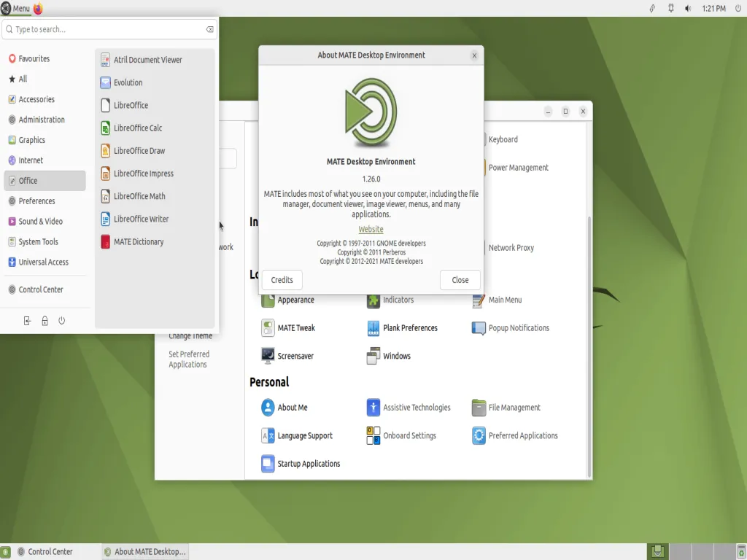Viewport: 747px width, 560px height.
Task: Click the show desktop button in bottom panel
Action: coord(6,551)
